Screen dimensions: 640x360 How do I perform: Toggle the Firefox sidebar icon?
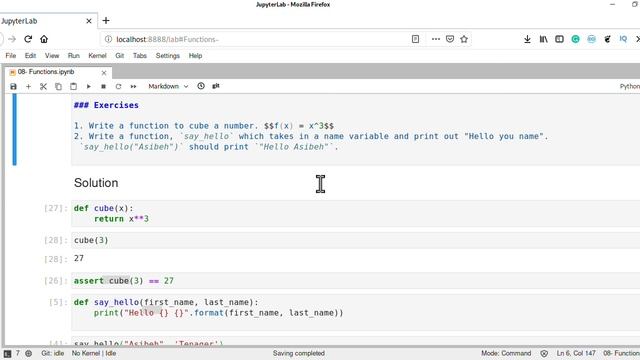pos(559,39)
